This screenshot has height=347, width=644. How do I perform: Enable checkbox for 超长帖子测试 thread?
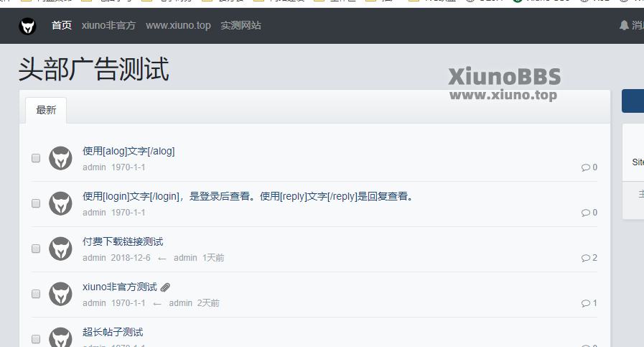[x=36, y=339]
